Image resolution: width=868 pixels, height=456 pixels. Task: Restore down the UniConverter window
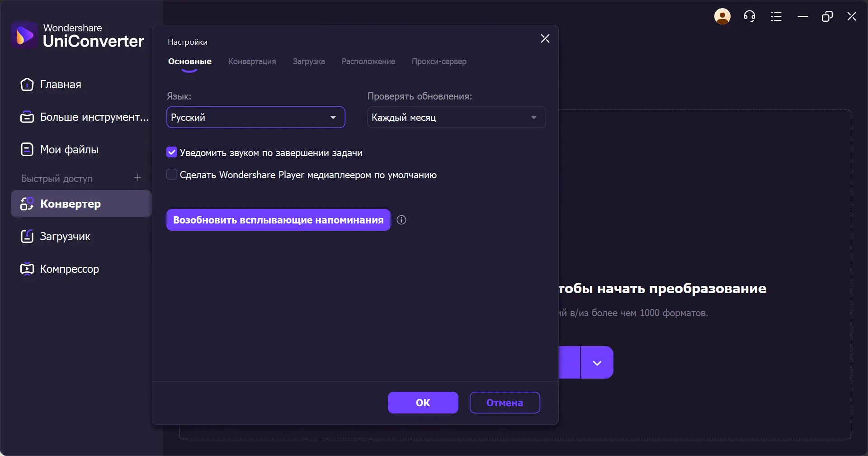click(827, 17)
